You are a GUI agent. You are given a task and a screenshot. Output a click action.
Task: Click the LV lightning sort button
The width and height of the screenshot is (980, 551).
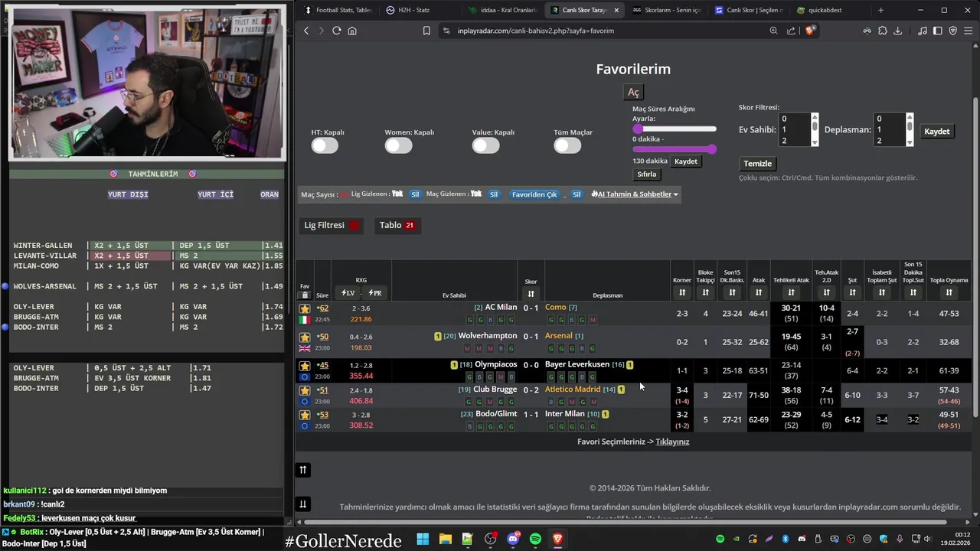tap(348, 293)
